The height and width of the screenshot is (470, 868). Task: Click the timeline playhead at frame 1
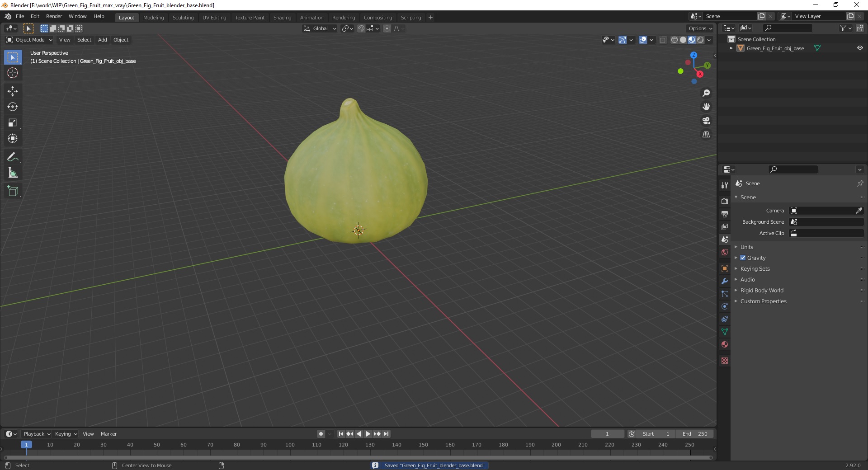[x=26, y=445]
